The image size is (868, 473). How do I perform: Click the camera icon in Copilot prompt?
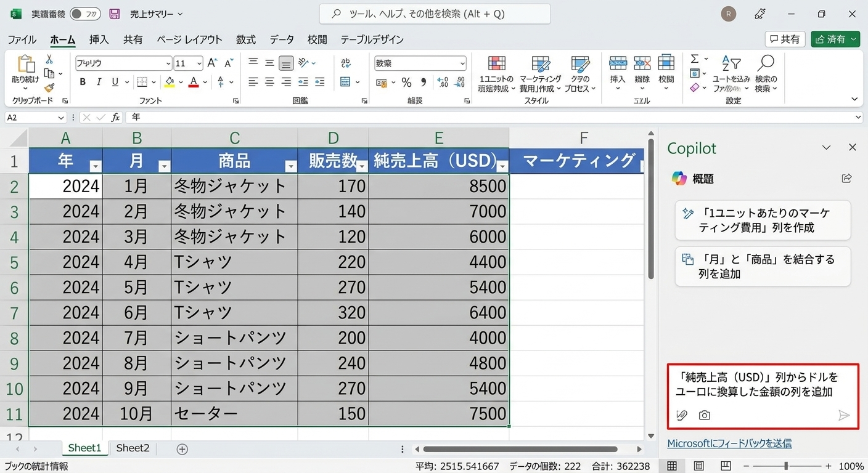coord(705,415)
